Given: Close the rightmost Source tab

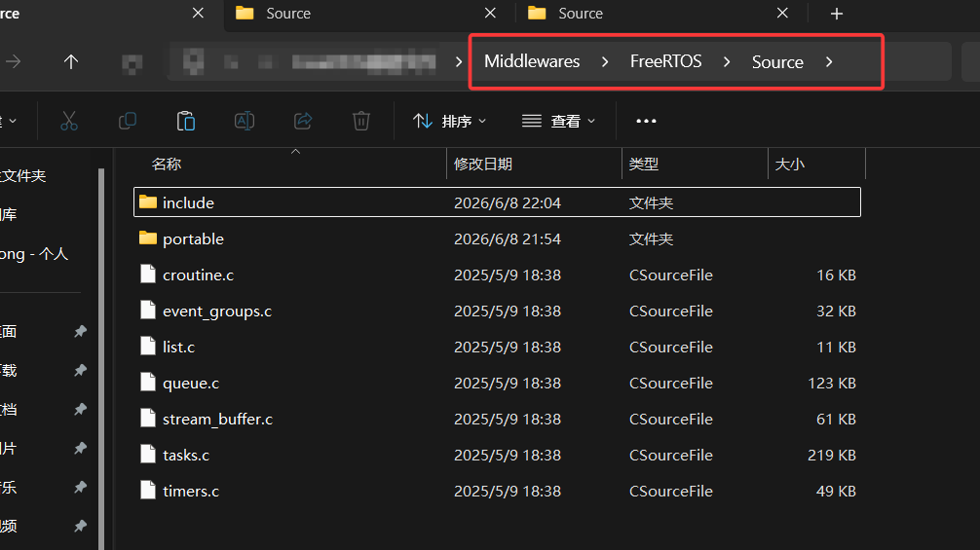Looking at the screenshot, I should (782, 13).
